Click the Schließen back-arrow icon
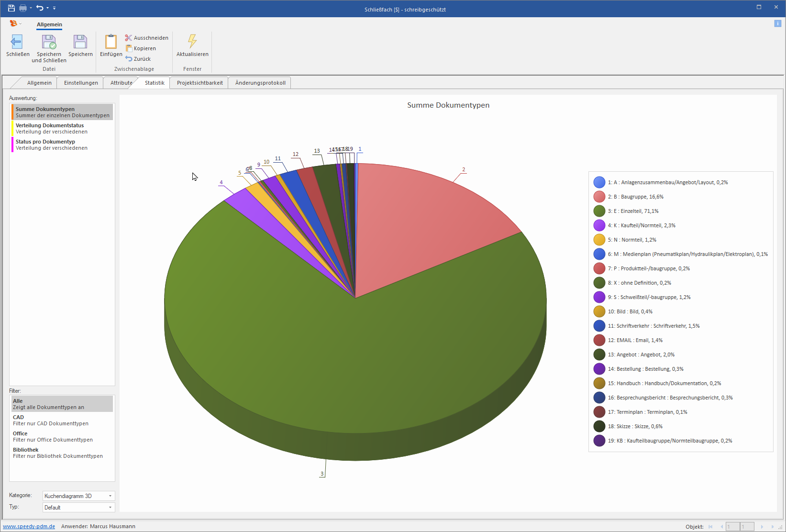Image resolution: width=786 pixels, height=532 pixels. pyautogui.click(x=17, y=42)
